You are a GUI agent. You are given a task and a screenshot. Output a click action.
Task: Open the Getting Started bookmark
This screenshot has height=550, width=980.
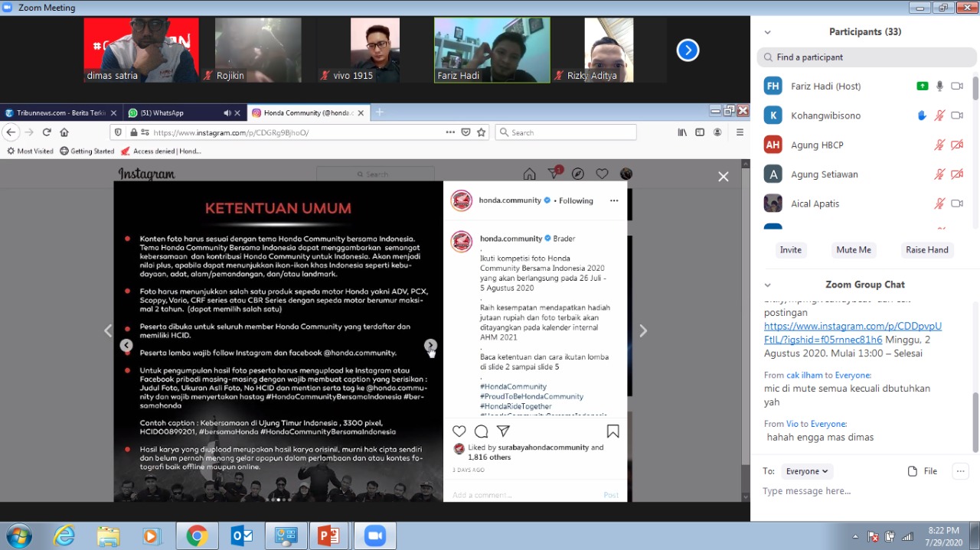point(87,151)
